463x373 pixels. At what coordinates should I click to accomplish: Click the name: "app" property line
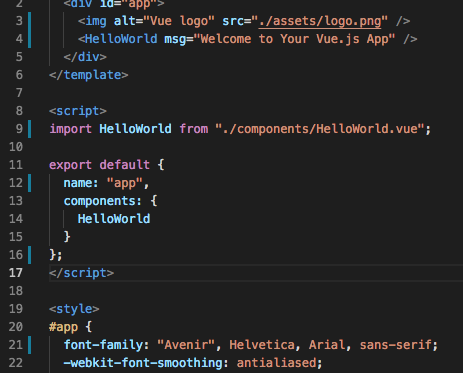106,183
